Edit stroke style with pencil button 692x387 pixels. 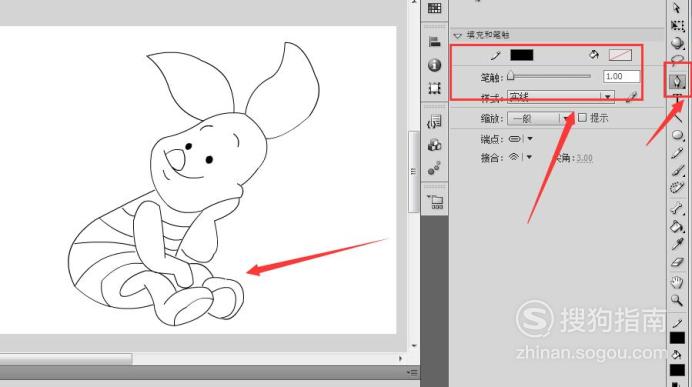coord(632,97)
